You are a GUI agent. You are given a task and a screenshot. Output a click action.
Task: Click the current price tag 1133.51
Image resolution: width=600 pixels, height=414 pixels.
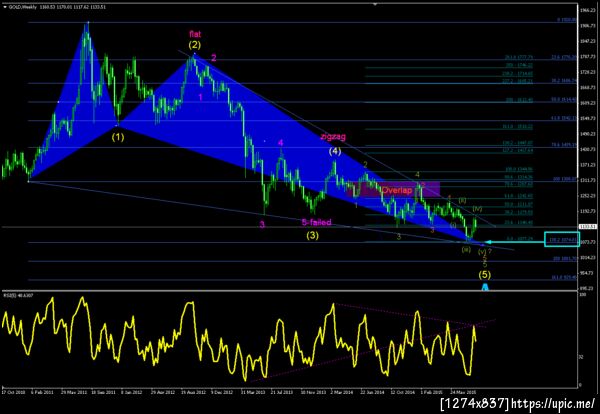589,227
